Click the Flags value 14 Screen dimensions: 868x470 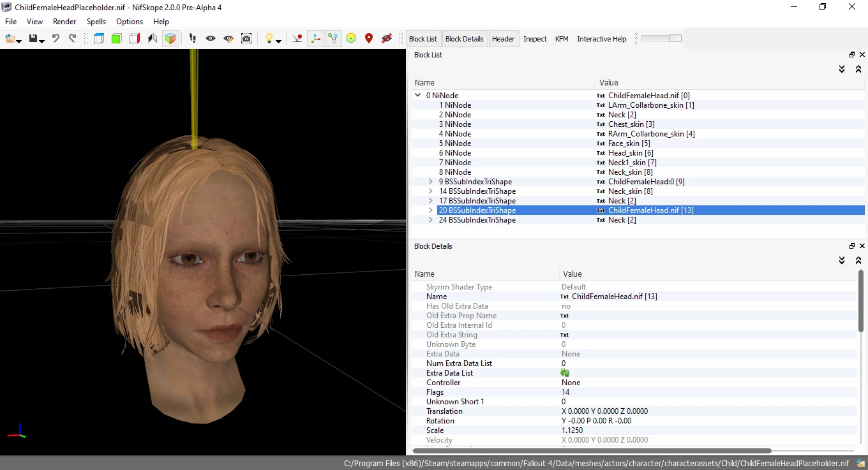point(565,392)
